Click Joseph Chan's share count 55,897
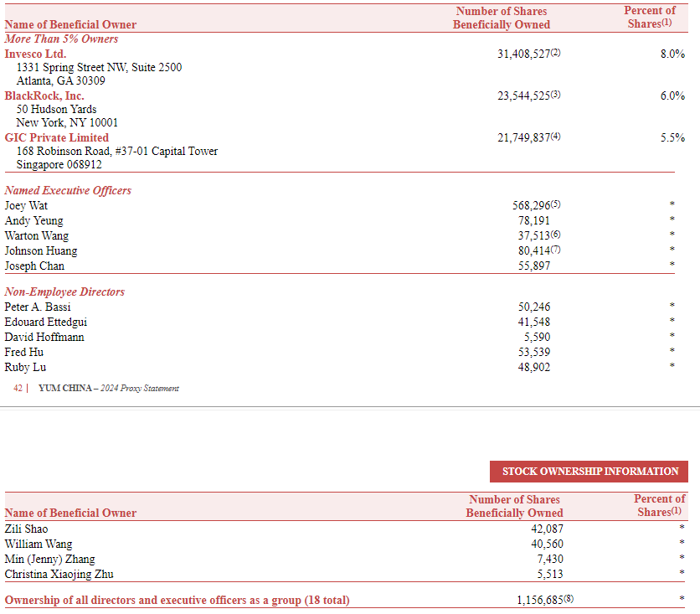This screenshot has width=700, height=614. (534, 266)
